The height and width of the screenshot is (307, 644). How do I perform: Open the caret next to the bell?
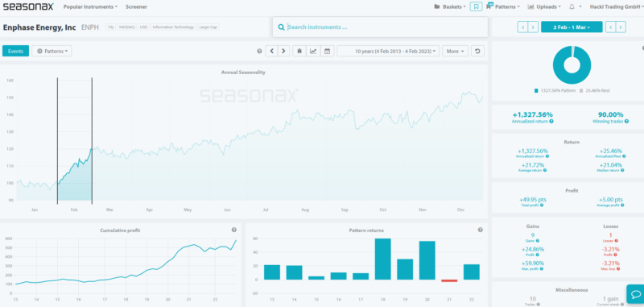pyautogui.click(x=580, y=7)
